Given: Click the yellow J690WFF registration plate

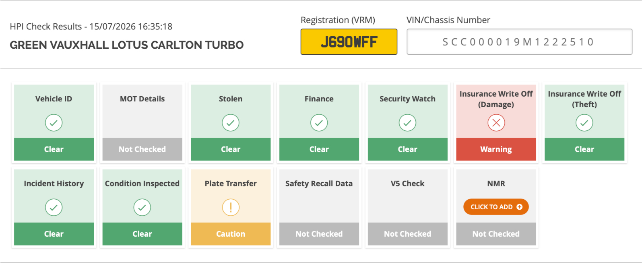Looking at the screenshot, I should [349, 41].
